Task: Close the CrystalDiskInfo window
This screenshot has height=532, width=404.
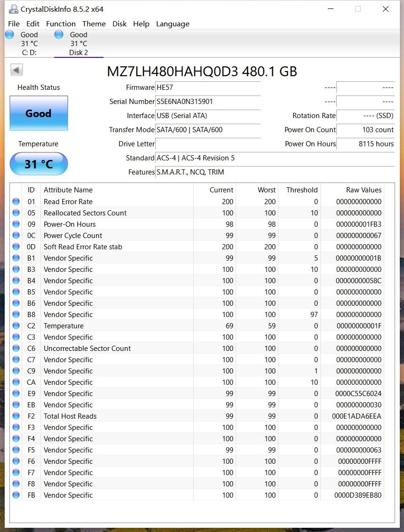Action: 386,9
